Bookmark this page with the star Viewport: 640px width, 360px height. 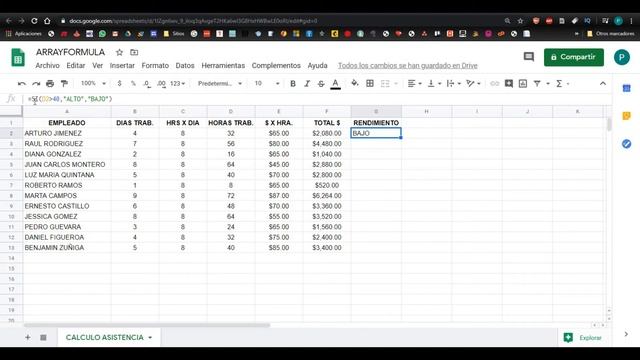pos(520,21)
